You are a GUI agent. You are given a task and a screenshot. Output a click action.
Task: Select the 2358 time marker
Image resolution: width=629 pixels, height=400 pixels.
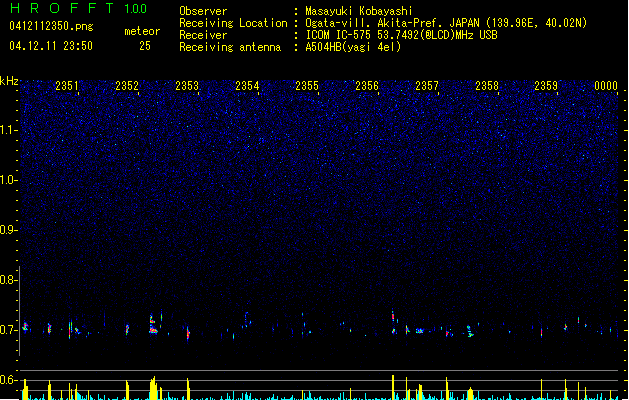(x=487, y=85)
